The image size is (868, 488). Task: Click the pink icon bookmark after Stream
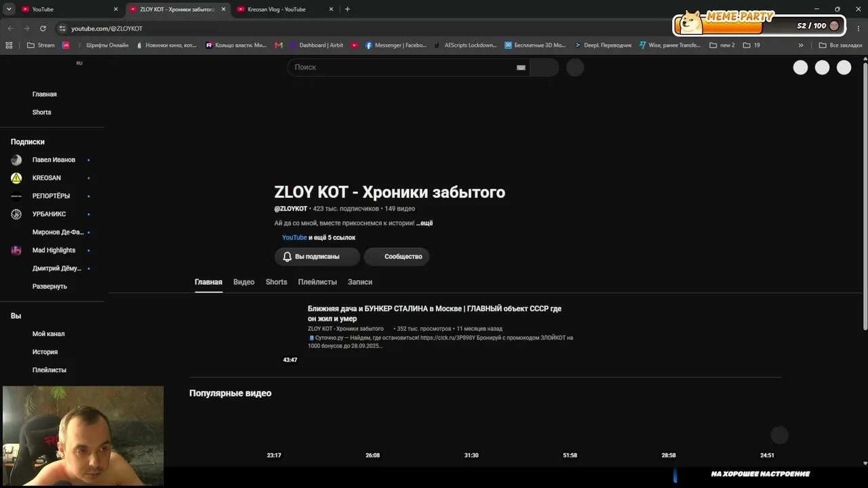pyautogui.click(x=66, y=45)
